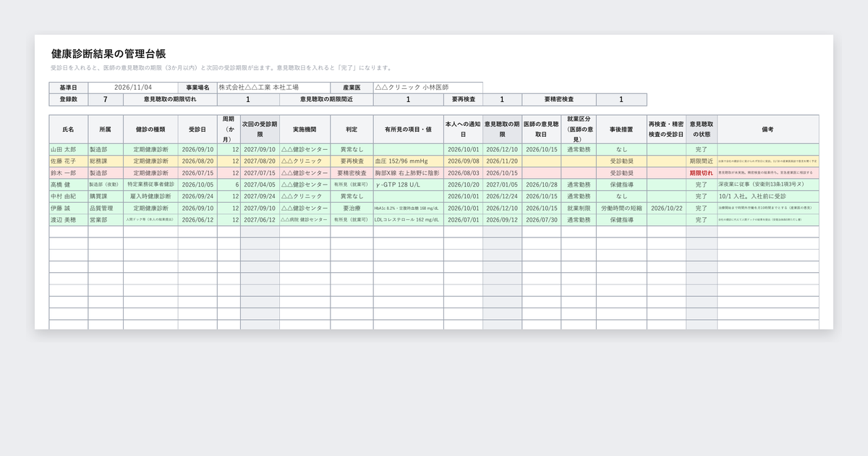Click the name cell 鈴木 一郎
The width and height of the screenshot is (868, 456).
69,173
